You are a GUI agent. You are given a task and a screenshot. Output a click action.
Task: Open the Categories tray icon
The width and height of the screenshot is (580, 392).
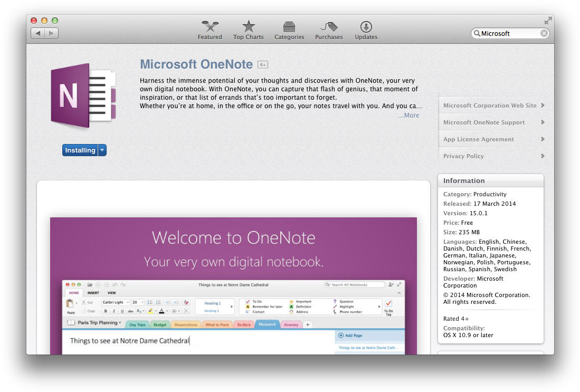pyautogui.click(x=289, y=27)
